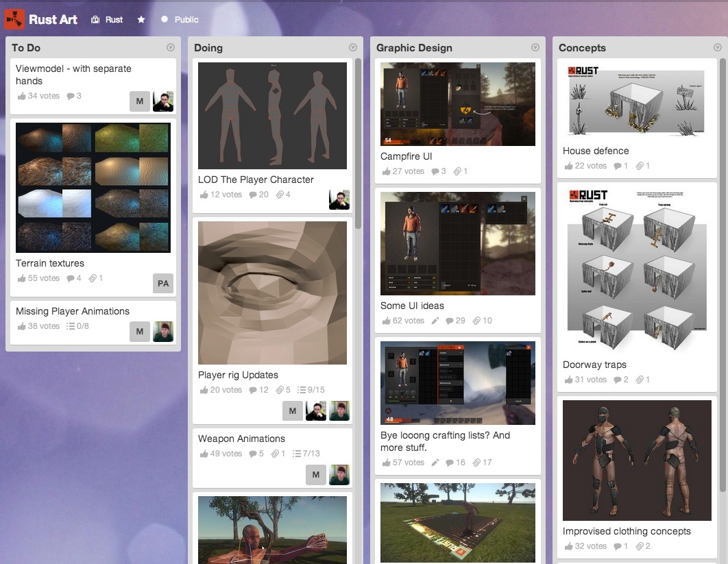
Task: Click the comments icon on Doorway traps card
Action: pyautogui.click(x=618, y=380)
